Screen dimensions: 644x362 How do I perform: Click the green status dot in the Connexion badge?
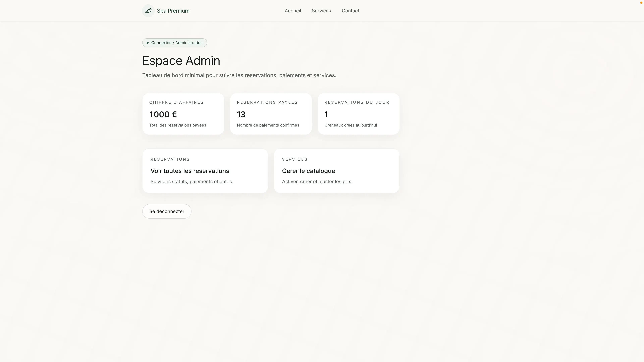point(148,43)
